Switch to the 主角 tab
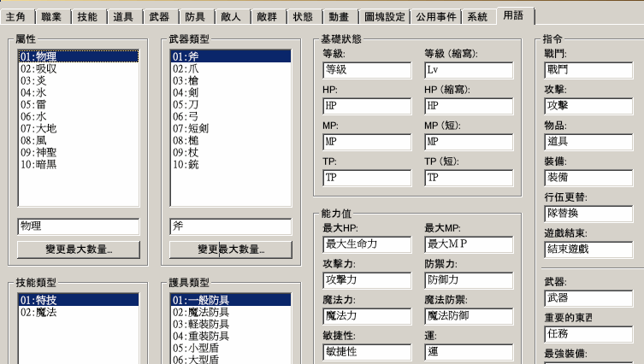 pos(16,17)
